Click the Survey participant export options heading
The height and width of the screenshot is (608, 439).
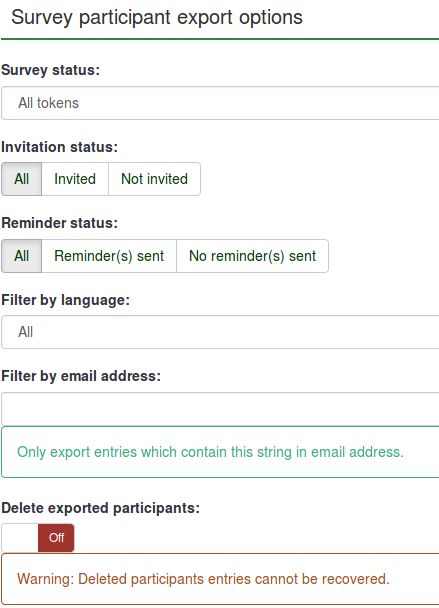(157, 17)
